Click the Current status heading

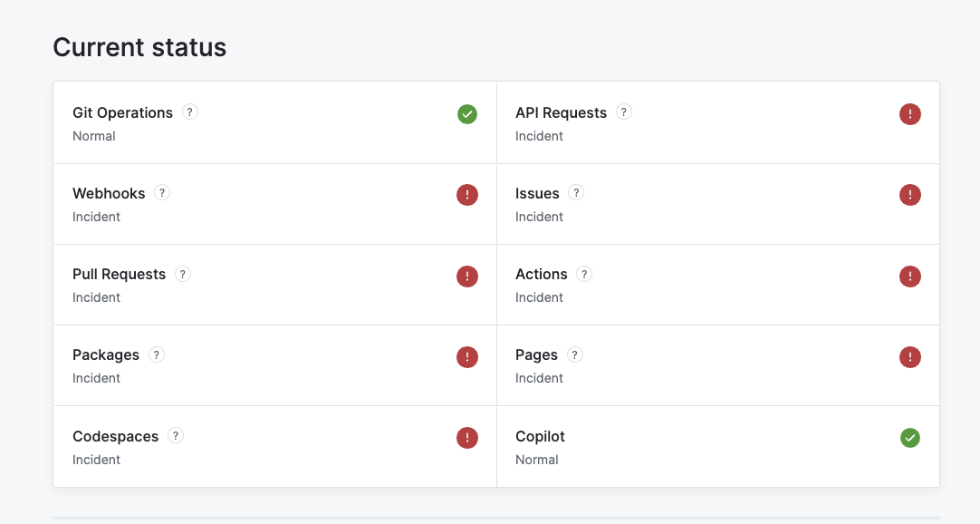139,47
